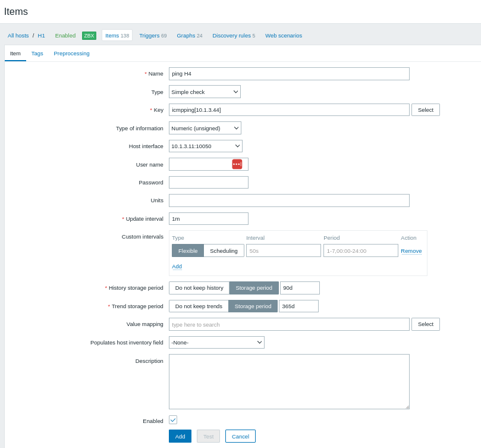Switch to the Preprocessing tab

pyautogui.click(x=71, y=54)
